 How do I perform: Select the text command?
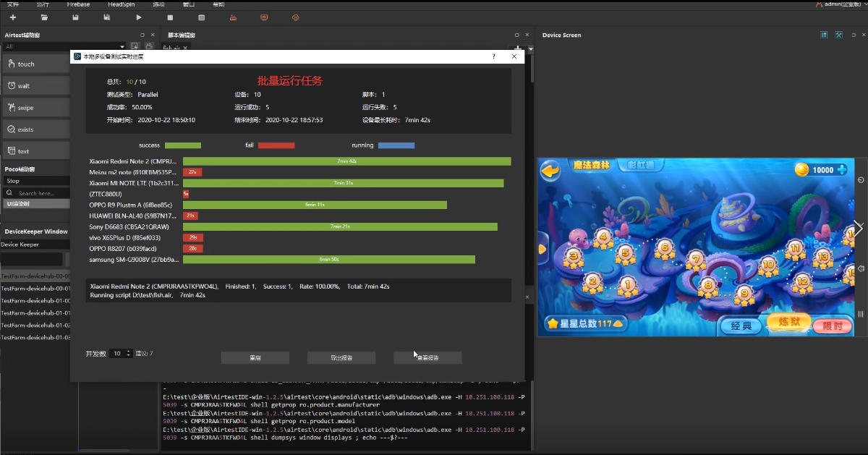pos(36,151)
